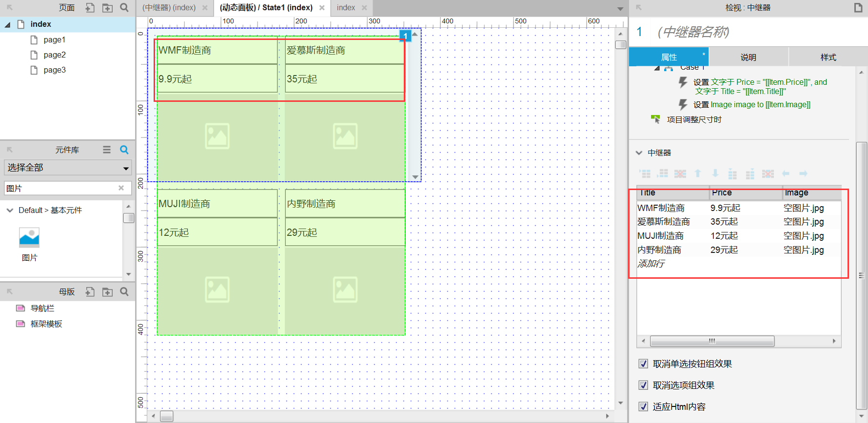Click 添加行 to add a row
Viewport: 868px width, 423px height.
[x=651, y=264]
